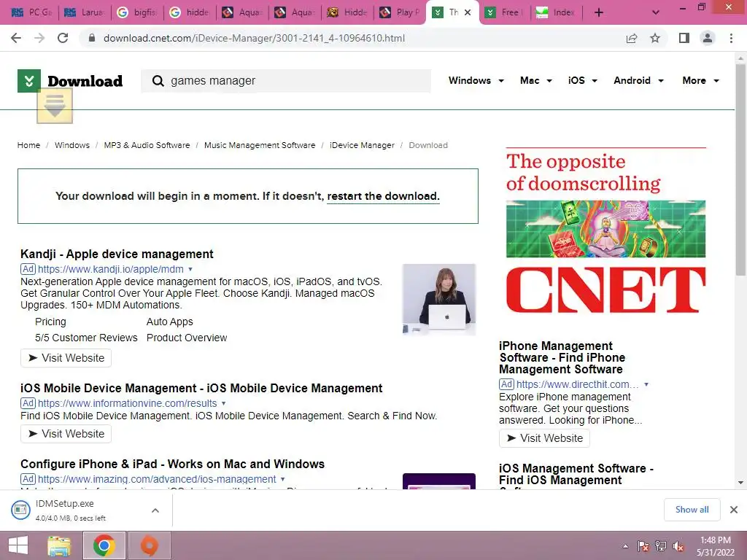This screenshot has width=747, height=560.
Task: Click the Chrome taskbar icon
Action: click(104, 545)
